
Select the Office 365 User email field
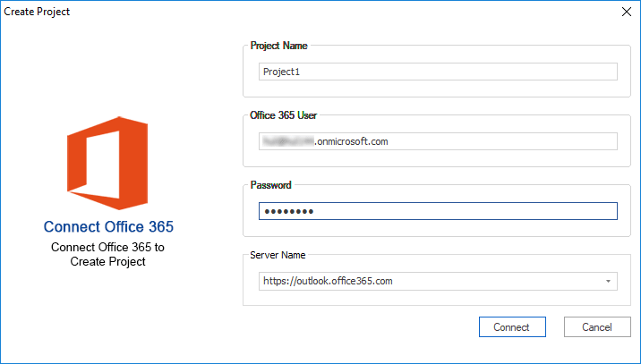pos(438,141)
